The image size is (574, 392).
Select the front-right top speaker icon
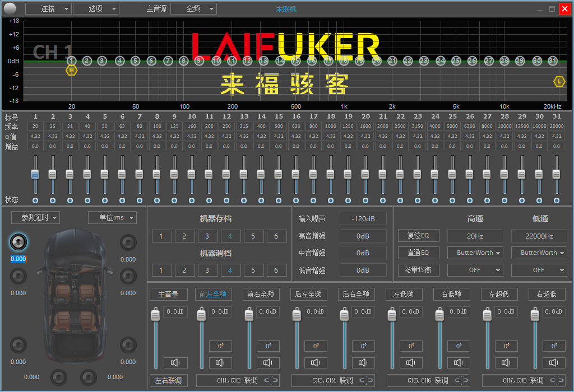click(128, 242)
